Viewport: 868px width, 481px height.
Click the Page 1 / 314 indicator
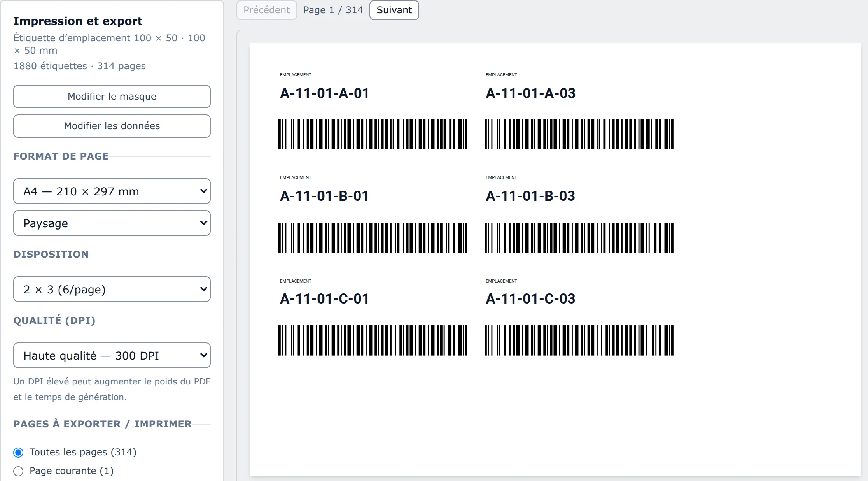click(333, 10)
